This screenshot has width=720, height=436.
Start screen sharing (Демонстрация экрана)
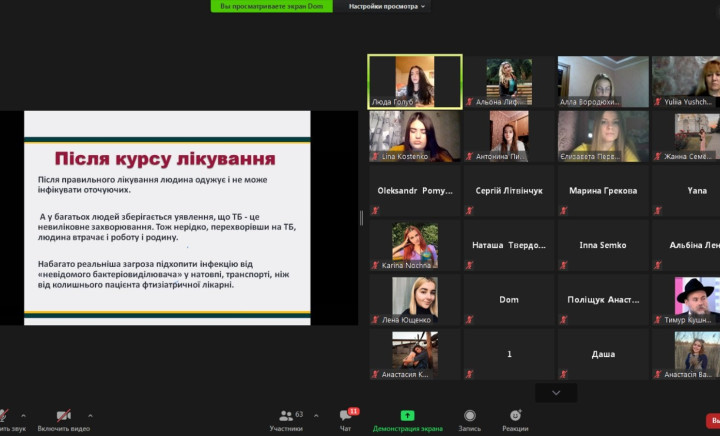point(407,420)
